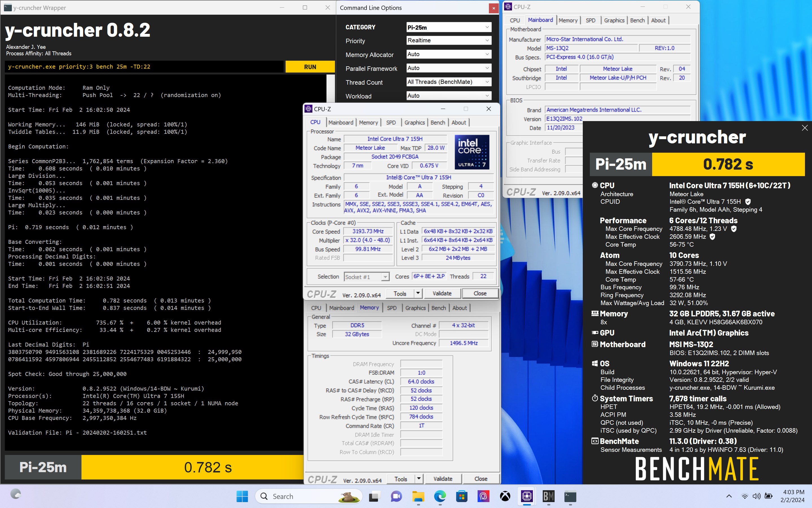Open File Explorer from taskbar
This screenshot has width=812, height=508.
point(418,496)
